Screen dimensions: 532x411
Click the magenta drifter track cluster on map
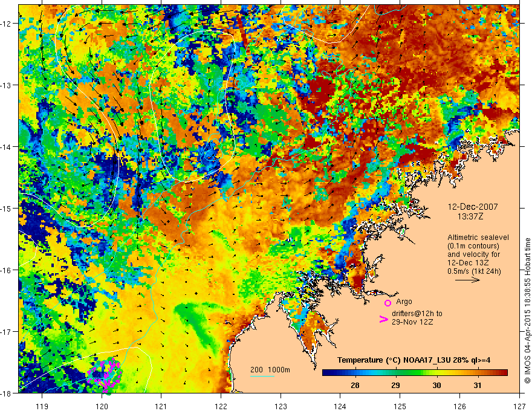click(105, 375)
